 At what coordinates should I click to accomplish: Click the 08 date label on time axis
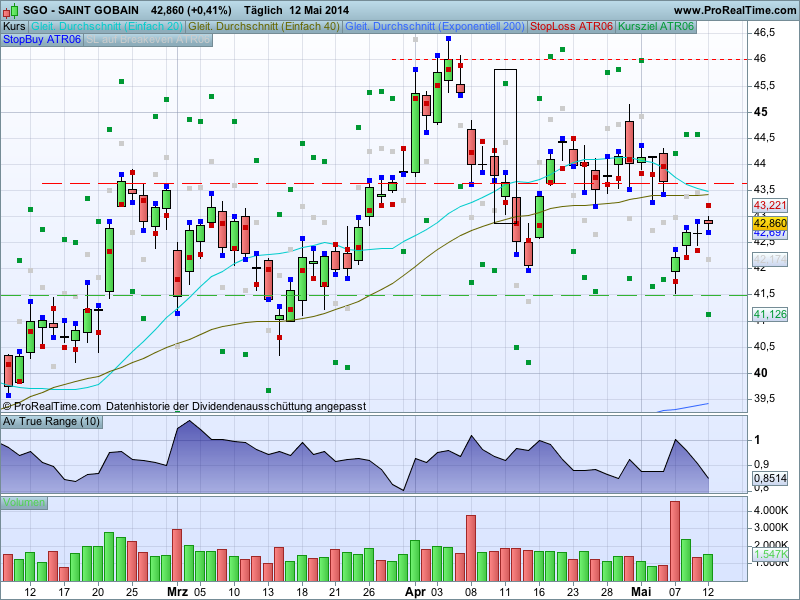tap(471, 592)
